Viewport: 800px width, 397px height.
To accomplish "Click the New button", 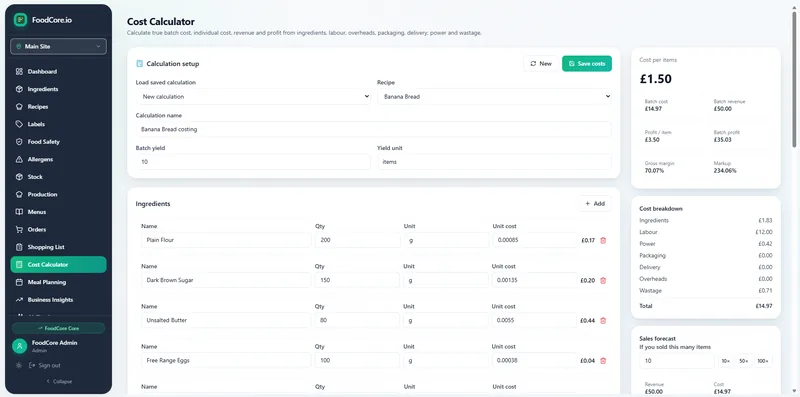I will click(x=541, y=64).
